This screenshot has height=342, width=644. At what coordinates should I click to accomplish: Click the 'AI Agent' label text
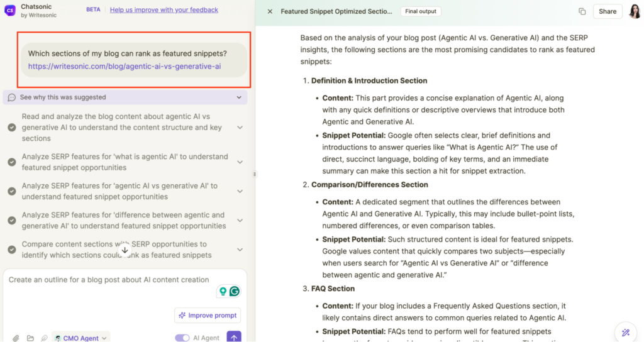pos(206,338)
